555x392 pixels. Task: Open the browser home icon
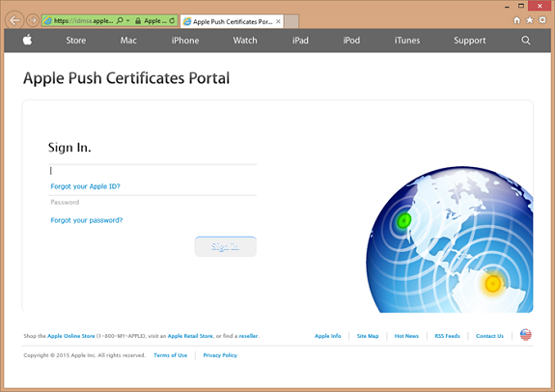pos(516,20)
